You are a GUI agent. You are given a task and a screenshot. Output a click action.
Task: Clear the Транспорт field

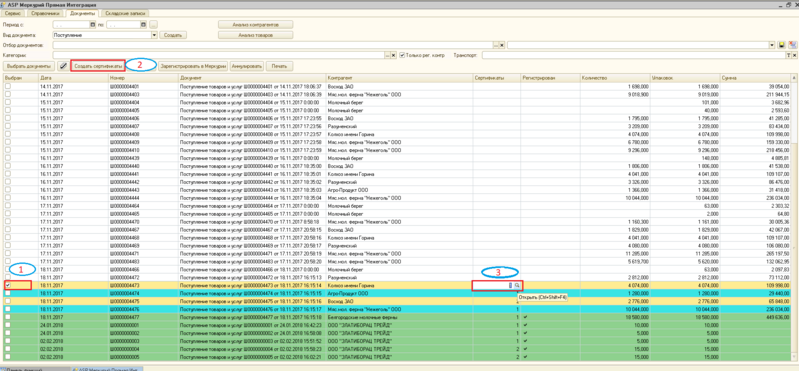pyautogui.click(x=794, y=55)
